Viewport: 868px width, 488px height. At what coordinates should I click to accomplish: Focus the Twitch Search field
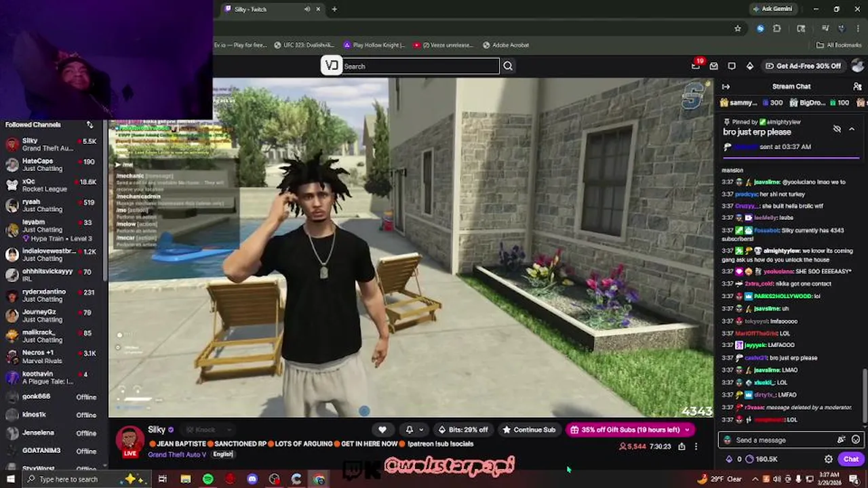click(x=420, y=66)
